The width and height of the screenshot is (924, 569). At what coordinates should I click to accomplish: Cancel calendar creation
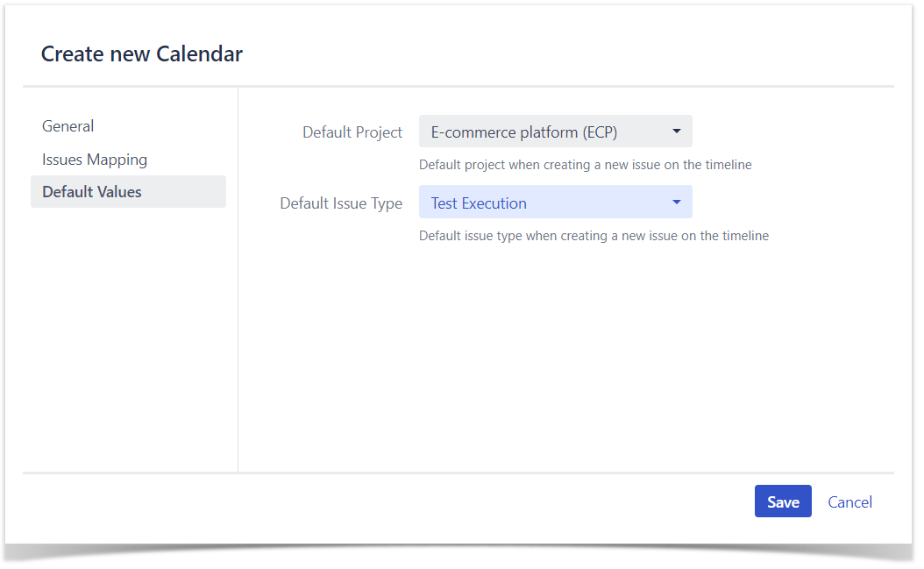849,501
